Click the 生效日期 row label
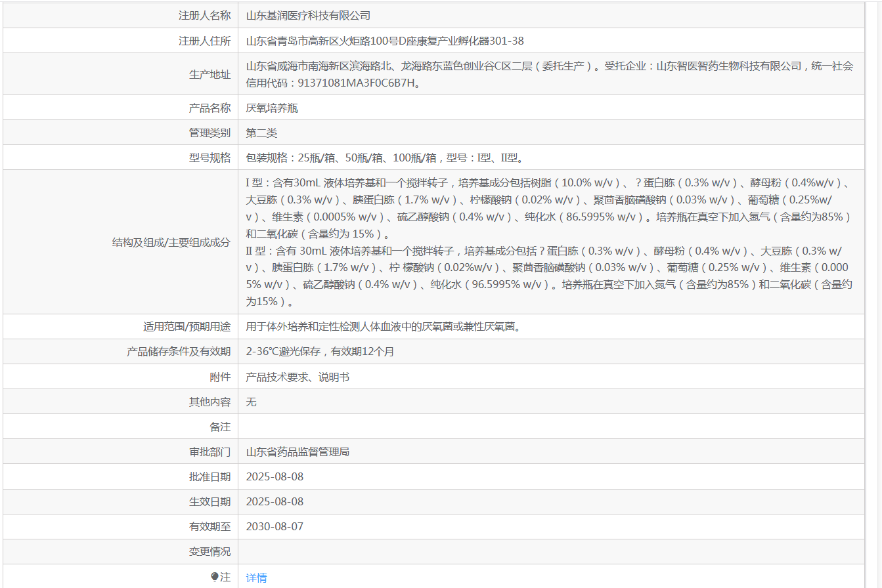The image size is (882, 588). (x=210, y=501)
